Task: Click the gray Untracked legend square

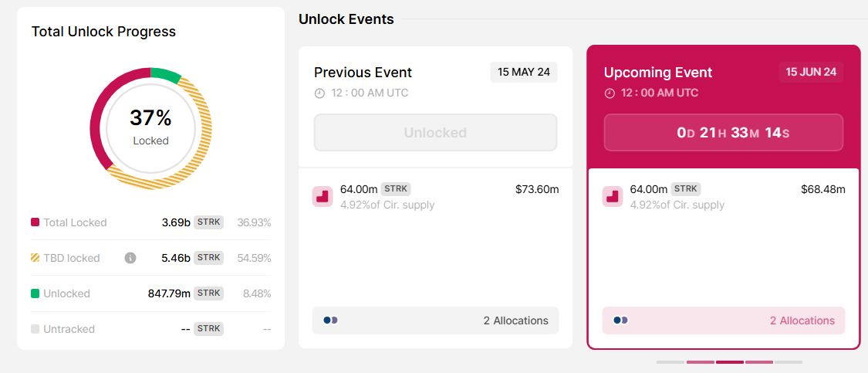Action: [35, 329]
